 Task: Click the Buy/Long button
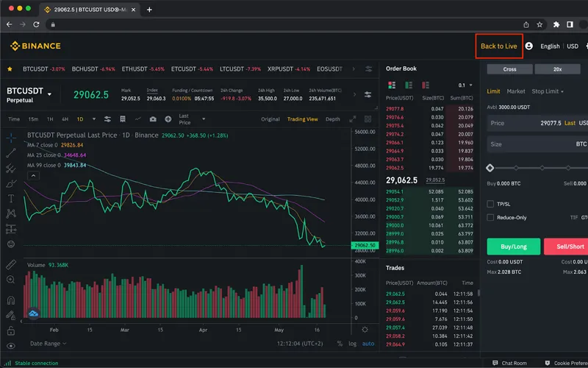(514, 247)
